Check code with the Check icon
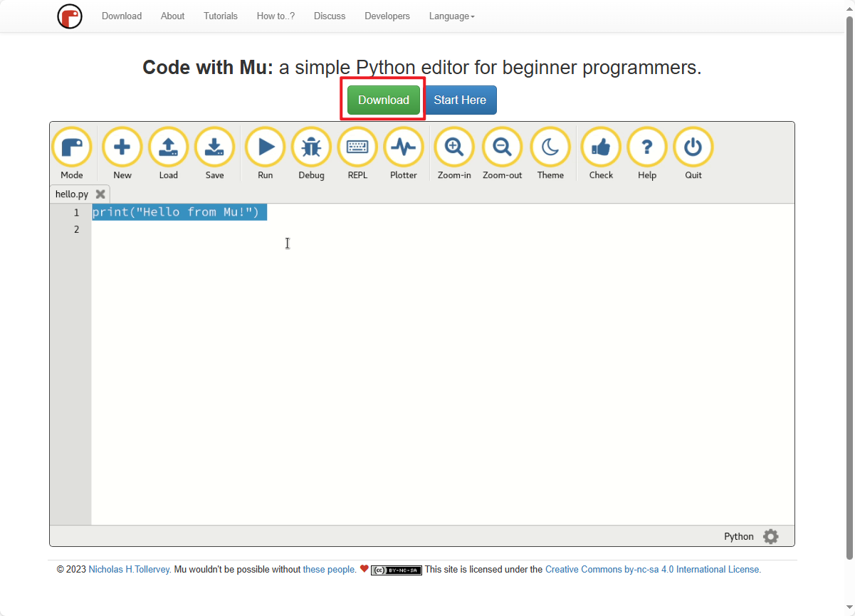 [x=601, y=147]
